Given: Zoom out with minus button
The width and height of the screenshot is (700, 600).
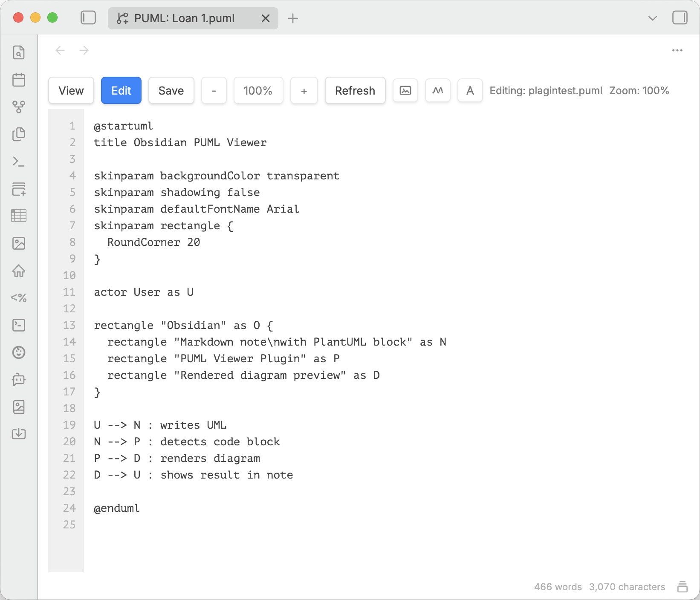Looking at the screenshot, I should point(214,90).
